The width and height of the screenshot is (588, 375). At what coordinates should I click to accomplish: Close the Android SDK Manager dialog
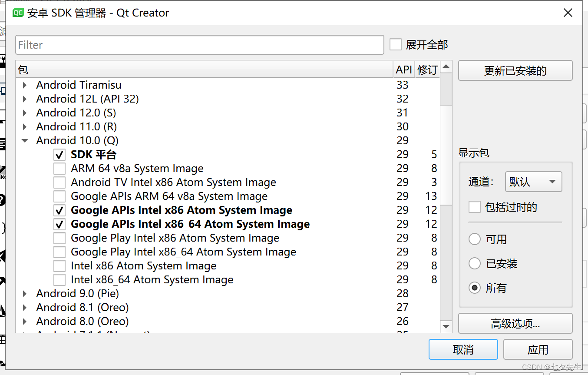tap(568, 13)
